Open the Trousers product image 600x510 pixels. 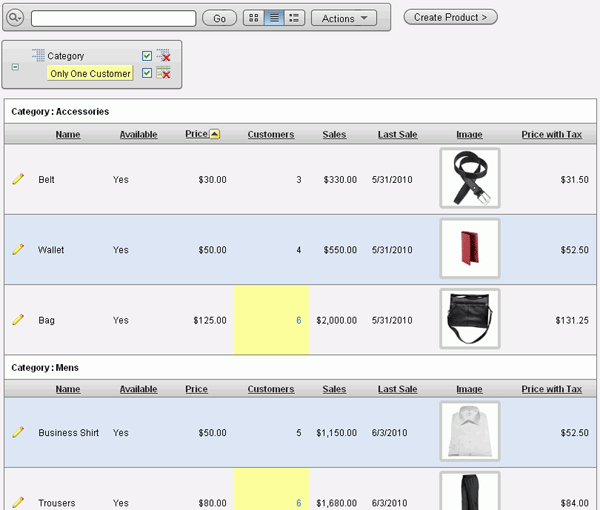pyautogui.click(x=470, y=491)
